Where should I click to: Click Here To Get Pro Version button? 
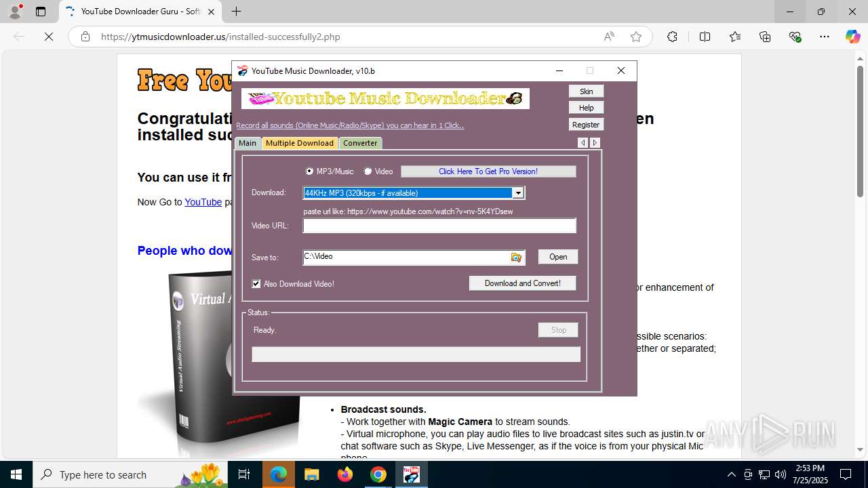(x=488, y=171)
